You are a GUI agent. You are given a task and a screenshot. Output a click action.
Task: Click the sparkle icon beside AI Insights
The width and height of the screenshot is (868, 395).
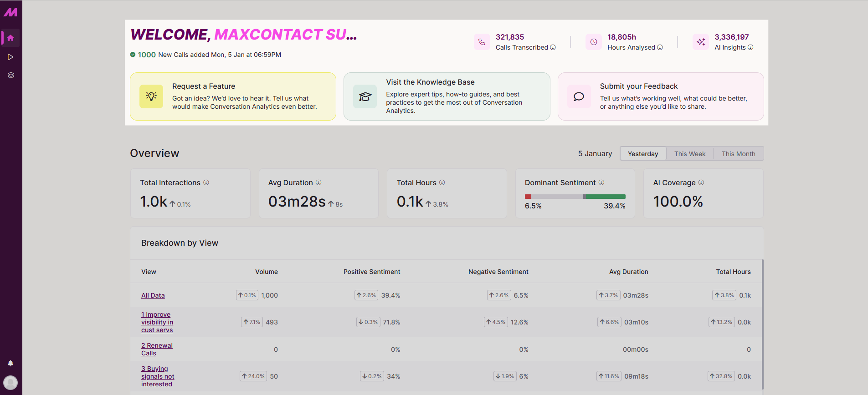coord(701,42)
